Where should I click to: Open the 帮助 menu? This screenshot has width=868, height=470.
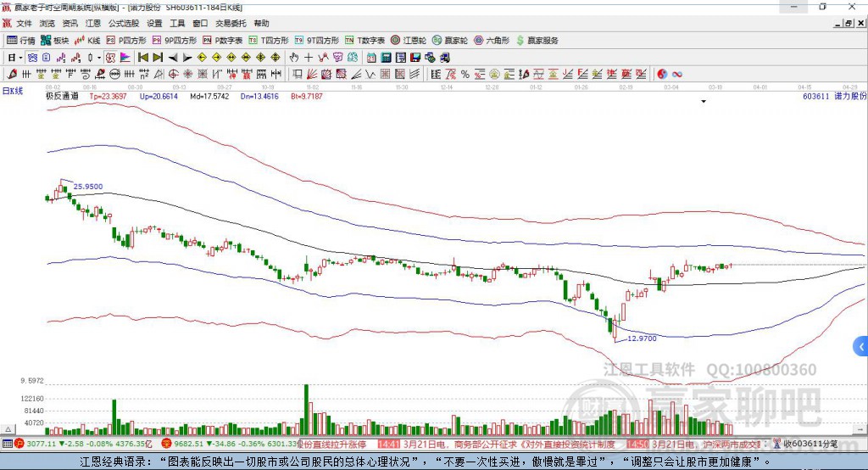click(261, 23)
